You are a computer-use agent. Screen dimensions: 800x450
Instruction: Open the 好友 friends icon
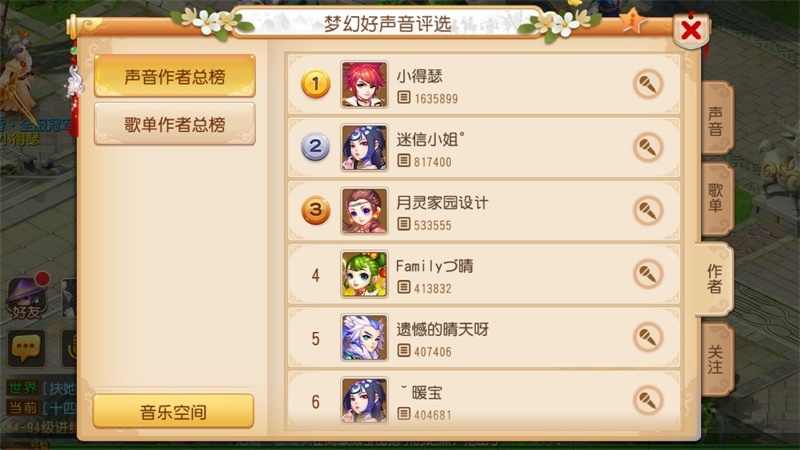click(27, 298)
